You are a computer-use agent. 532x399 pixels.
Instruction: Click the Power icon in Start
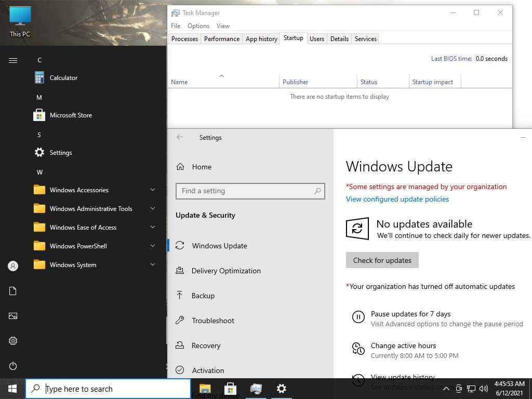(13, 366)
